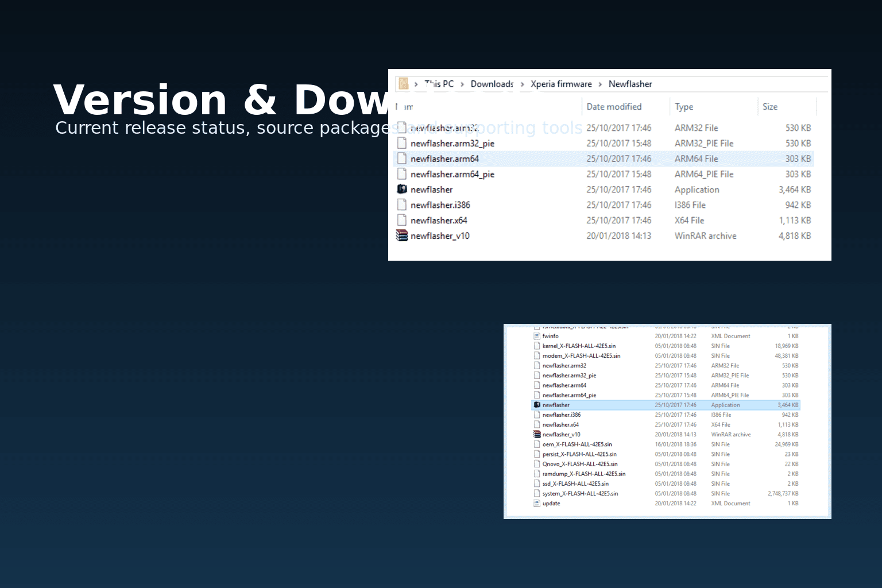The height and width of the screenshot is (588, 882).
Task: Select newflasher.arm64 name in Newflasher folder window
Action: pos(444,158)
